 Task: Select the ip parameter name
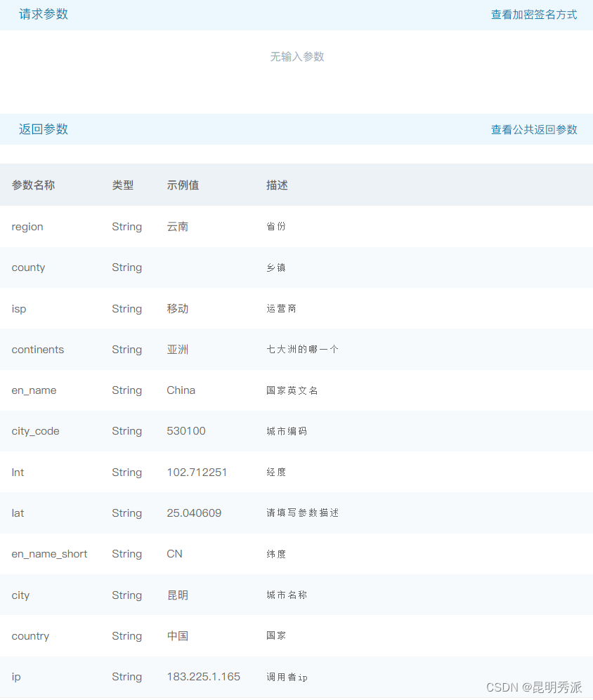[16, 678]
